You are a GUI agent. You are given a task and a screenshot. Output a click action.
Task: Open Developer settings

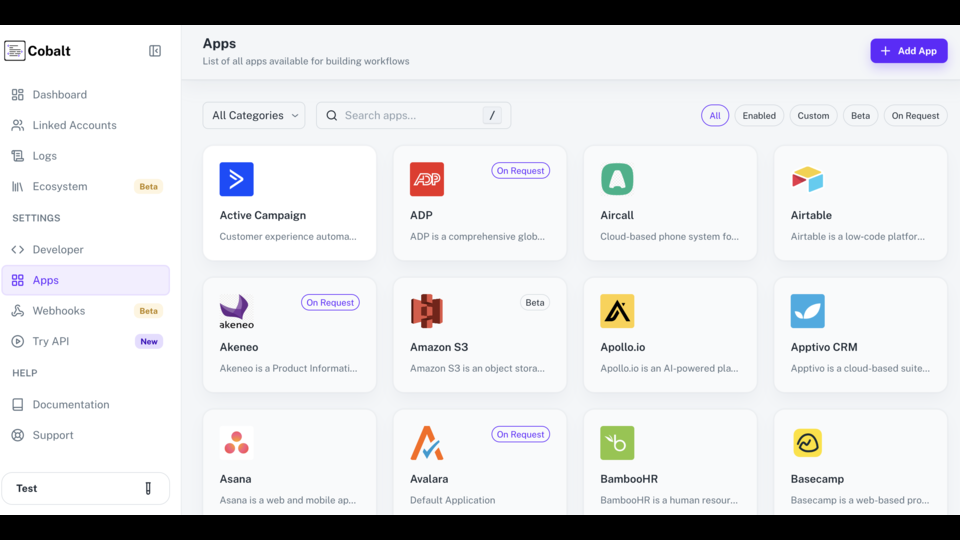tap(86, 249)
